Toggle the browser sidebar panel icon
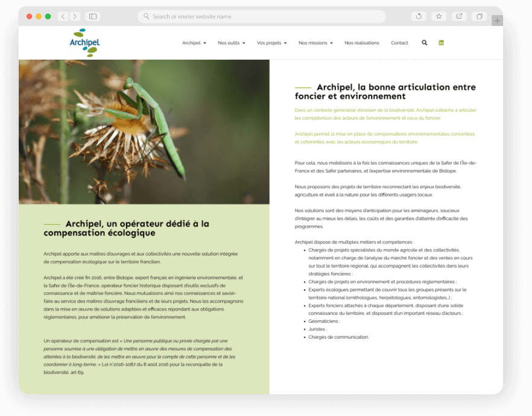 tap(93, 16)
